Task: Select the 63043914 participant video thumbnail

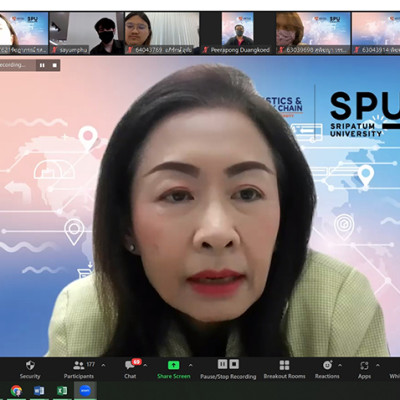Action: pyautogui.click(x=376, y=33)
